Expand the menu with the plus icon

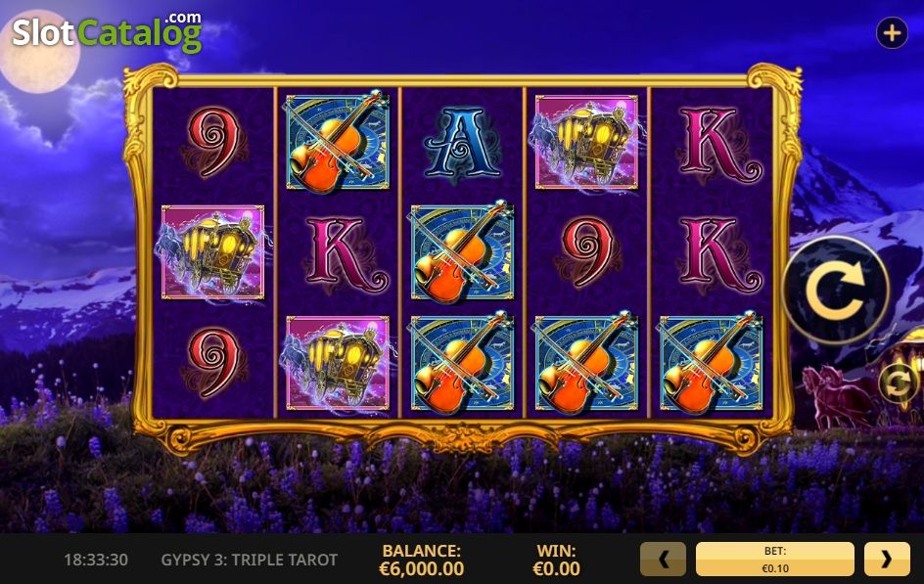pyautogui.click(x=892, y=32)
